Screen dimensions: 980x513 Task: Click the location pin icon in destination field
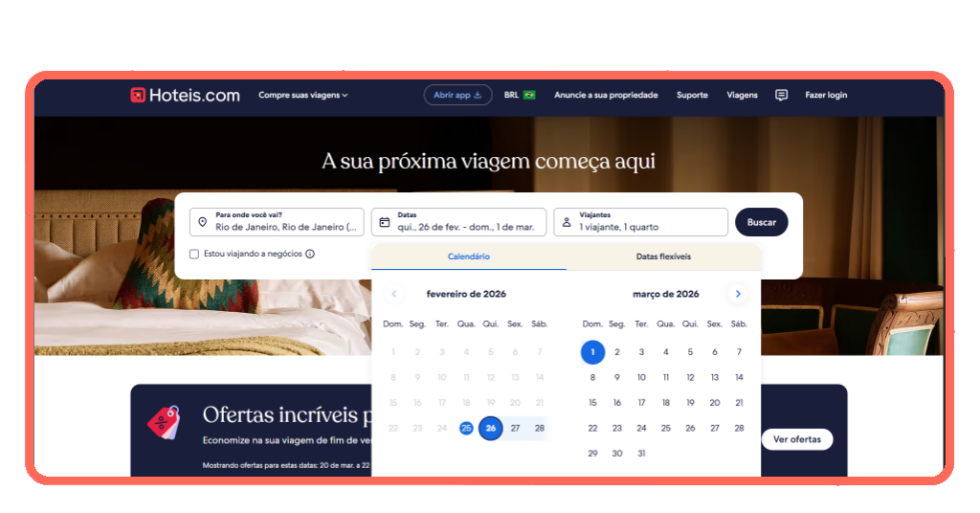coord(203,222)
